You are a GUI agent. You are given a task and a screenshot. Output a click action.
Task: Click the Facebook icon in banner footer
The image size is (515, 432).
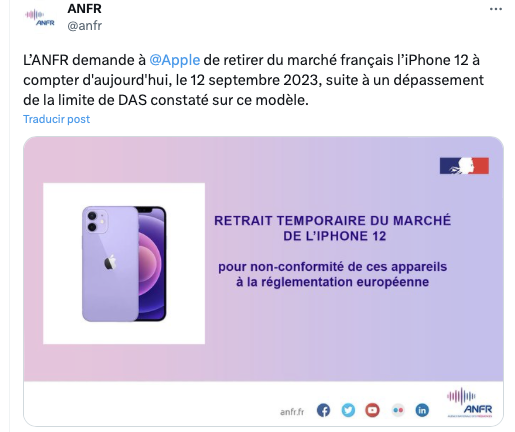coord(323,410)
